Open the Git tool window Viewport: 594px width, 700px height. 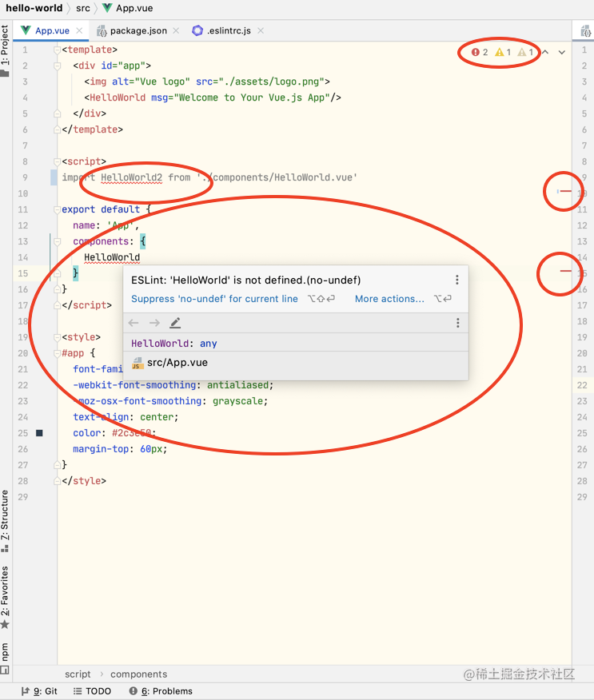point(39,691)
